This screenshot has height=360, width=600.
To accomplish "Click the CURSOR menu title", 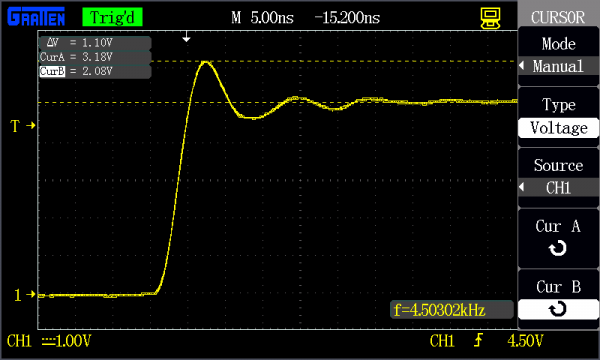I will [x=558, y=17].
